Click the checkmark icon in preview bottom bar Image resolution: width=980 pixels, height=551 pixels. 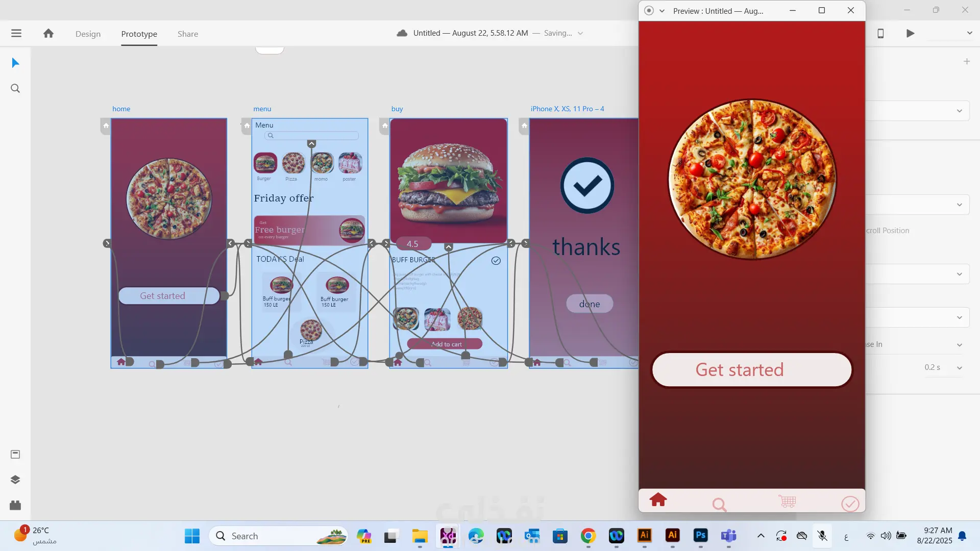tap(850, 504)
